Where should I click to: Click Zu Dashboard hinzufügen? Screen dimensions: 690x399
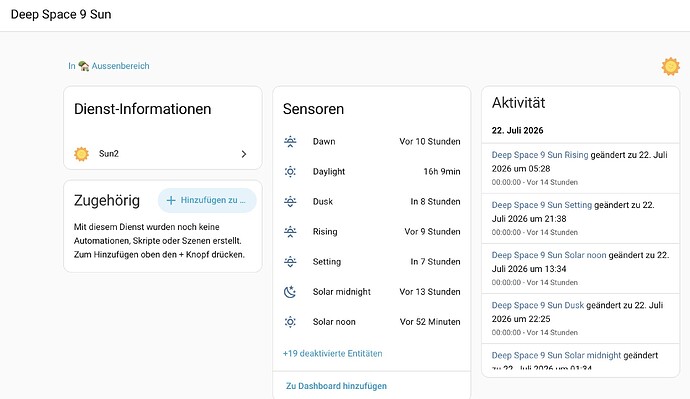[x=336, y=386]
